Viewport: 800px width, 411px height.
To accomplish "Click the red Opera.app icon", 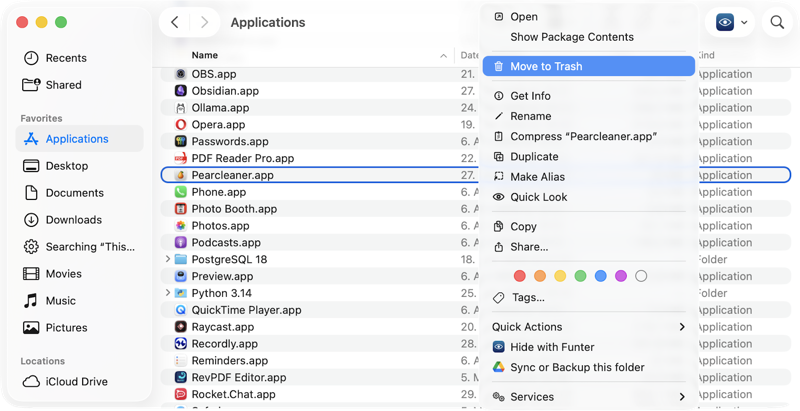I will tap(181, 124).
